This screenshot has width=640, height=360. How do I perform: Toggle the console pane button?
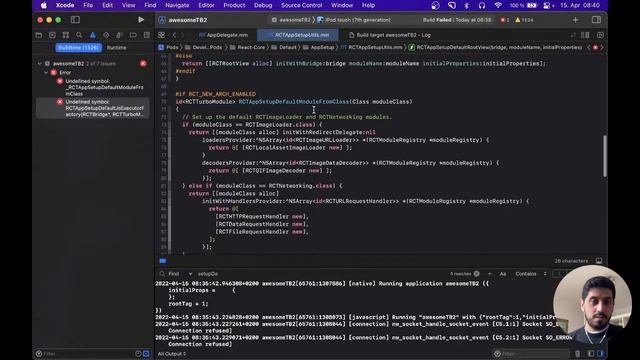600,354
